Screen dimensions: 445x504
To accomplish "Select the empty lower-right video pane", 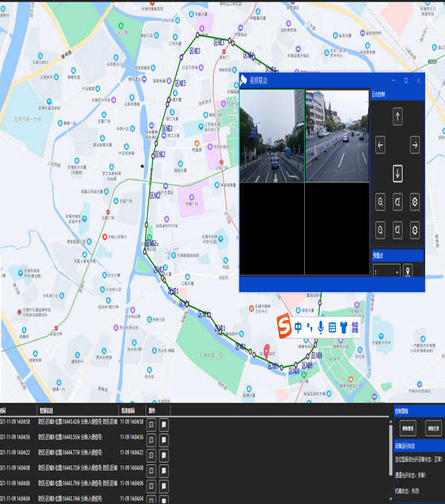I will [337, 228].
